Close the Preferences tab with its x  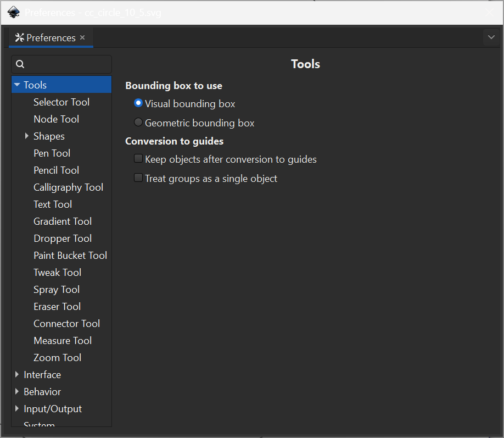click(82, 38)
